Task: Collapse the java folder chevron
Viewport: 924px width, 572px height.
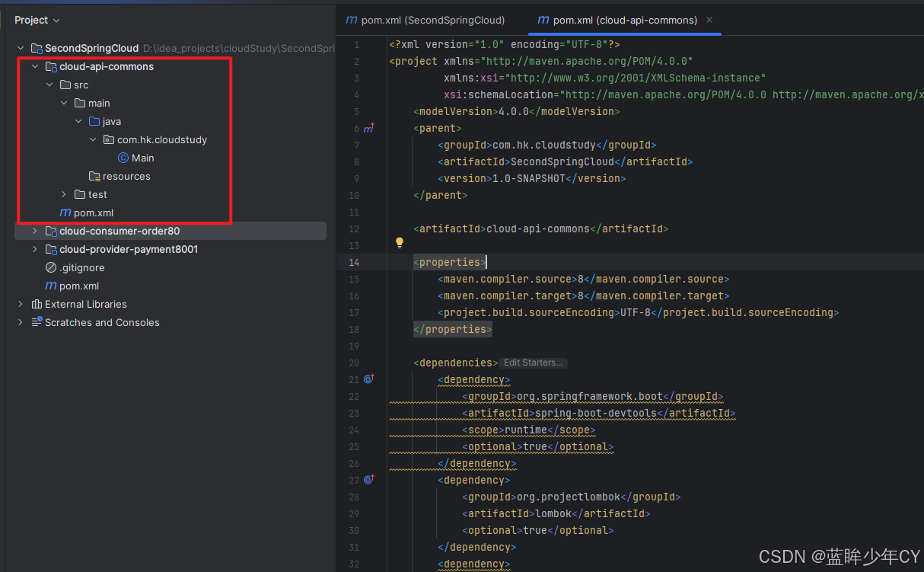Action: point(78,121)
